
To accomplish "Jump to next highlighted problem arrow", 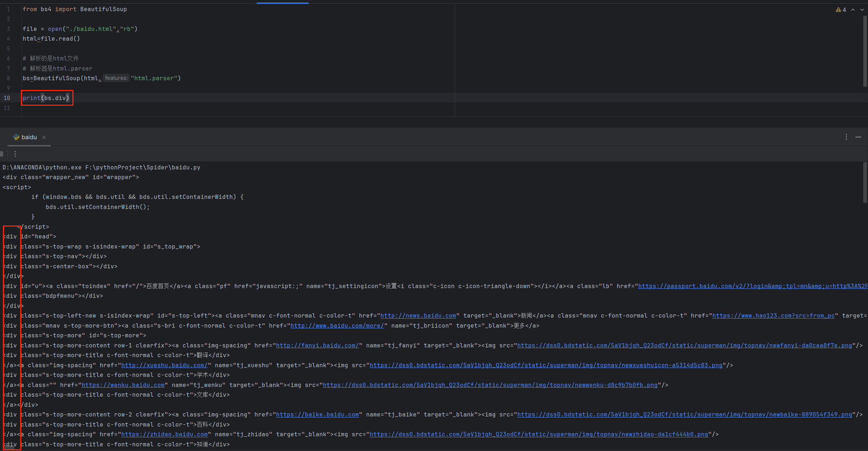I will (x=862, y=10).
